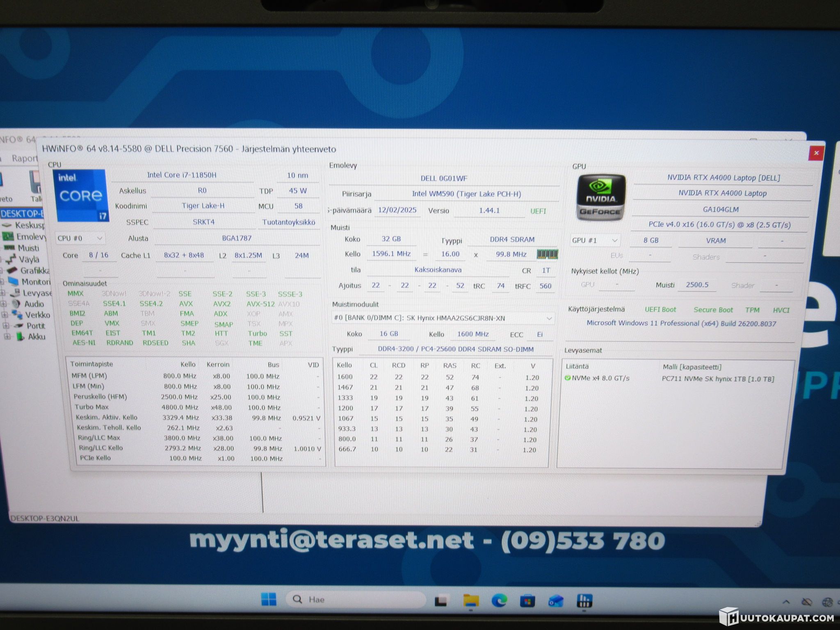Expand the Akku tree node
The image size is (840, 630).
(x=7, y=337)
